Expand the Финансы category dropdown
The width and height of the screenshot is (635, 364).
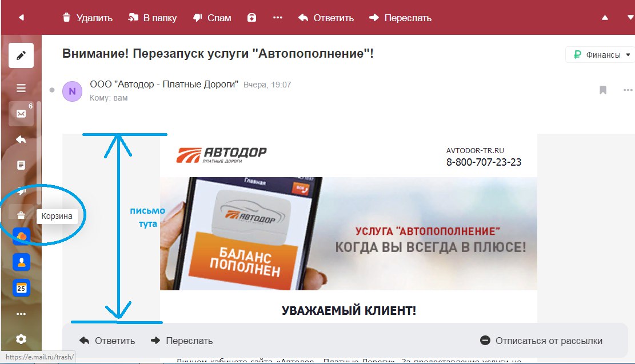pyautogui.click(x=601, y=55)
